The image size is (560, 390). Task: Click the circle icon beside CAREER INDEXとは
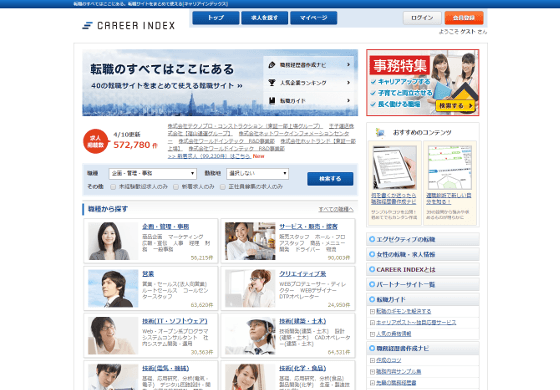click(372, 269)
